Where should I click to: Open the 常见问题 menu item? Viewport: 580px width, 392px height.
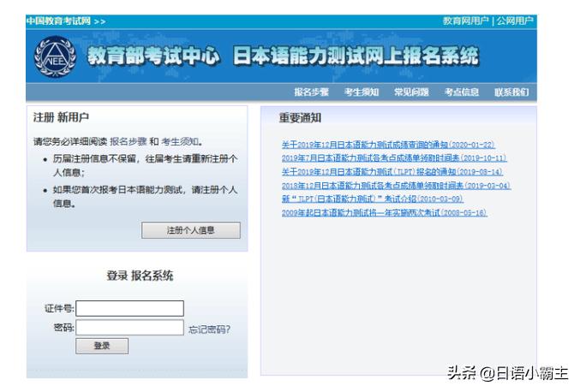click(411, 92)
